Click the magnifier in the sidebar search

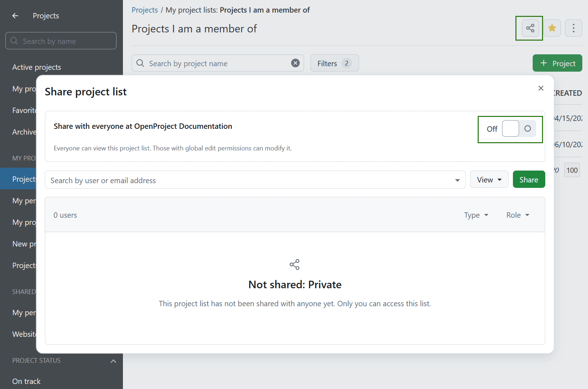tap(14, 41)
